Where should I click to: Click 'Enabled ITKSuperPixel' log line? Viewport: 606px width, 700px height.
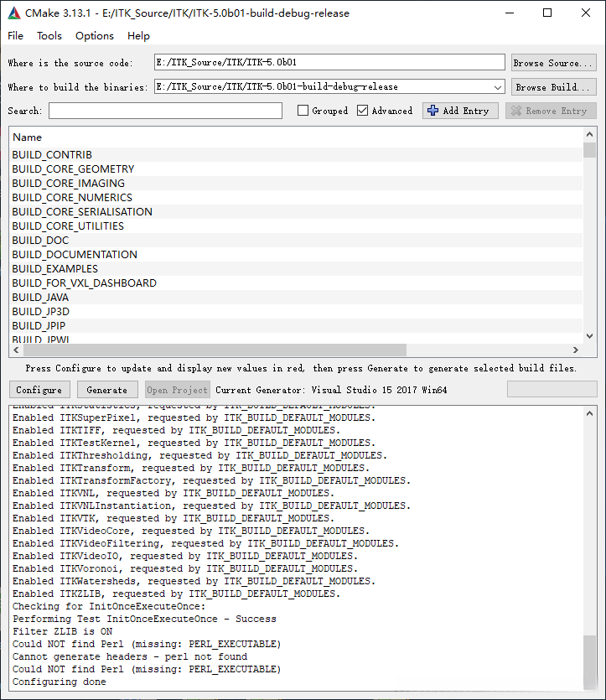[x=194, y=417]
